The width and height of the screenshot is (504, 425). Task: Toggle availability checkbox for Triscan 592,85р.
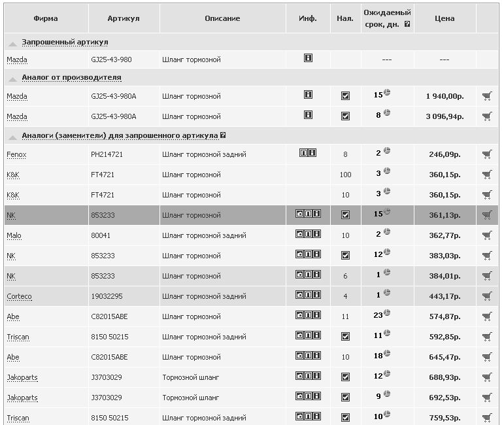click(x=346, y=336)
